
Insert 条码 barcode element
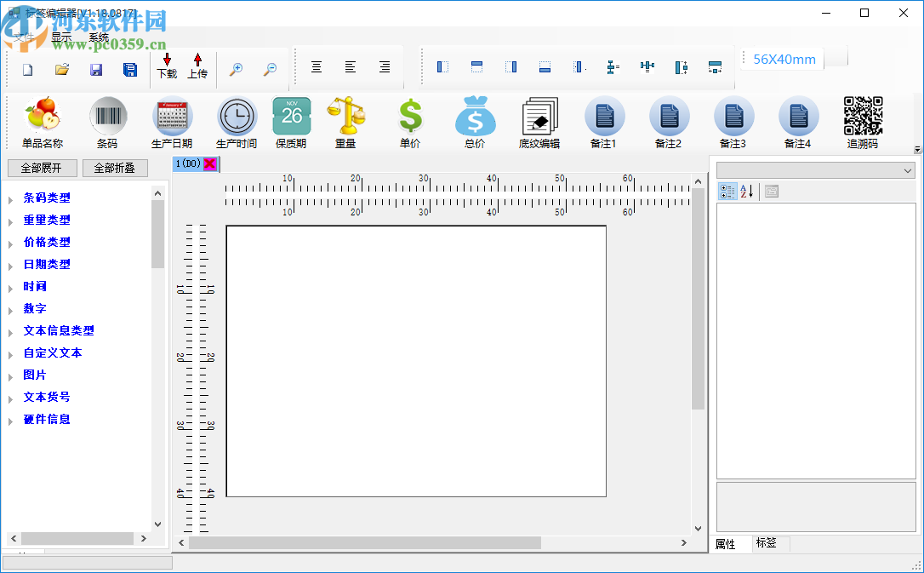click(107, 123)
